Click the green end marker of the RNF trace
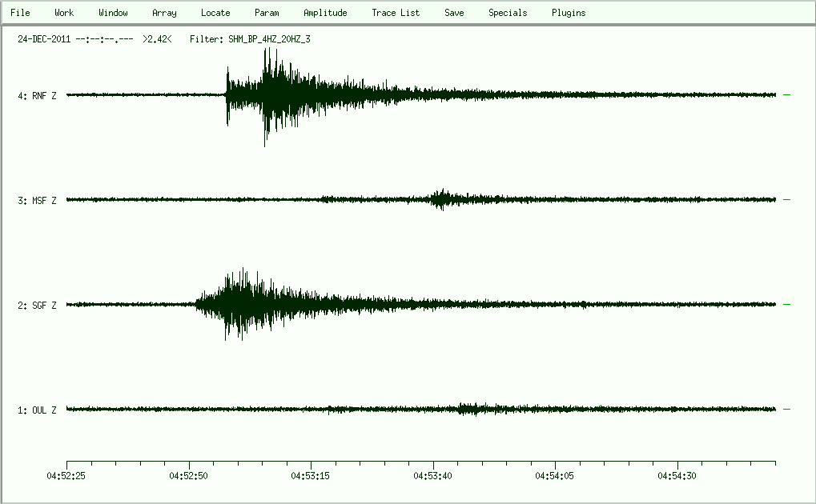816x504 pixels. coord(786,95)
